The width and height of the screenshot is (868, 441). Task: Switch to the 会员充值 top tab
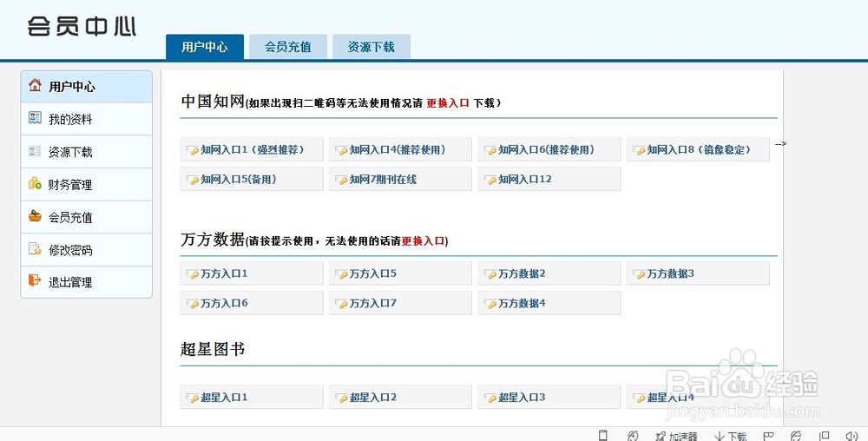(x=288, y=47)
